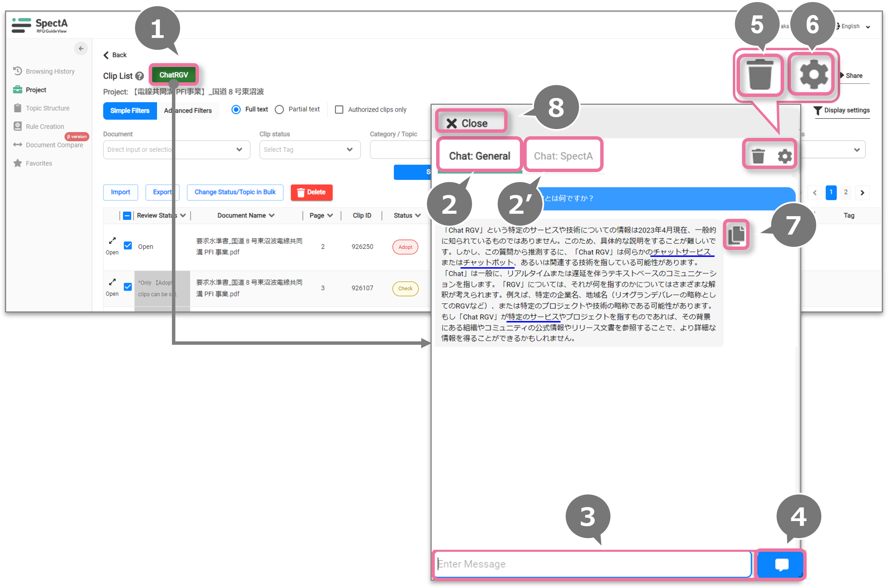Expand first row with Open arrows icon
Screen dimensions: 888x588
tap(112, 241)
